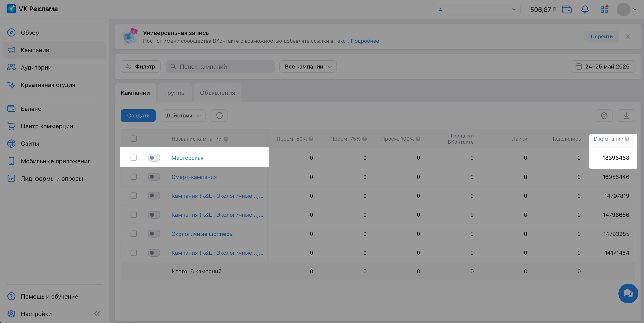The height and width of the screenshot is (323, 644).
Task: Open the Мастерская campaign link
Action: 187,158
